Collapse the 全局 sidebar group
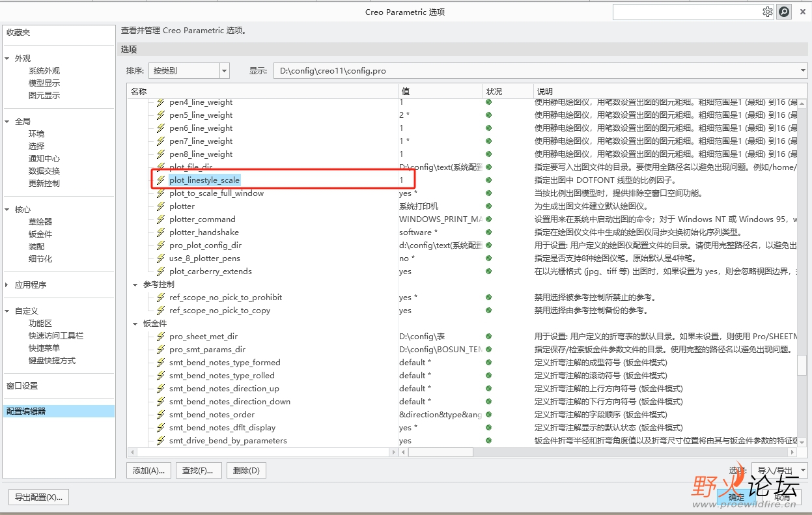The height and width of the screenshot is (515, 812). pyautogui.click(x=7, y=122)
